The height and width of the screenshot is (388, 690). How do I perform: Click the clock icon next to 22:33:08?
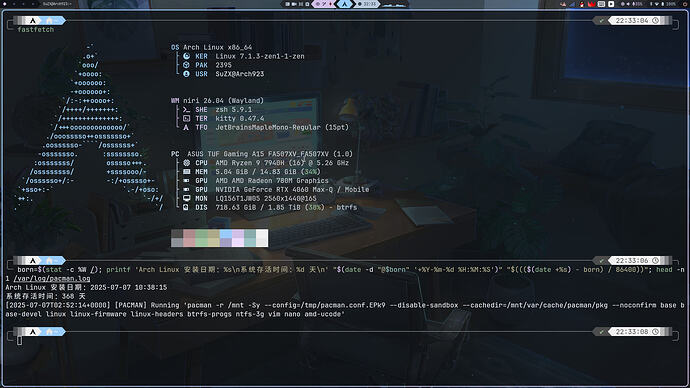pyautogui.click(x=655, y=332)
